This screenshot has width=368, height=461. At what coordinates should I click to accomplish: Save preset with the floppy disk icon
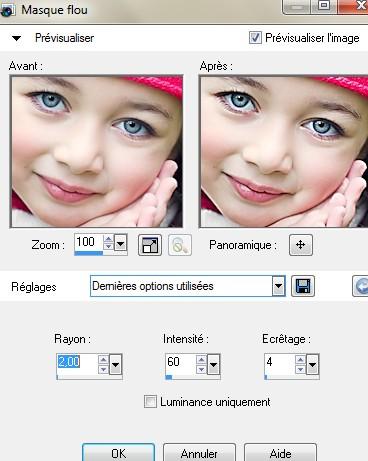(303, 286)
